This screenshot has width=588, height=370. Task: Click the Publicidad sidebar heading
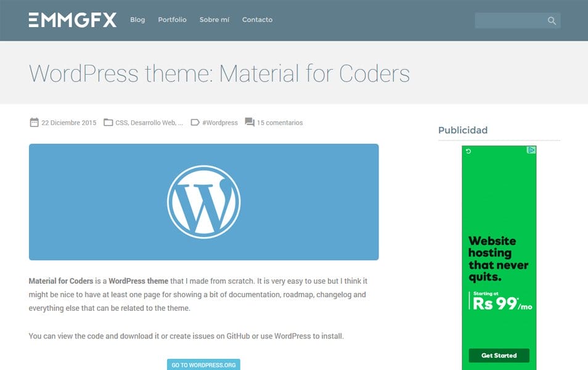pyautogui.click(x=463, y=130)
